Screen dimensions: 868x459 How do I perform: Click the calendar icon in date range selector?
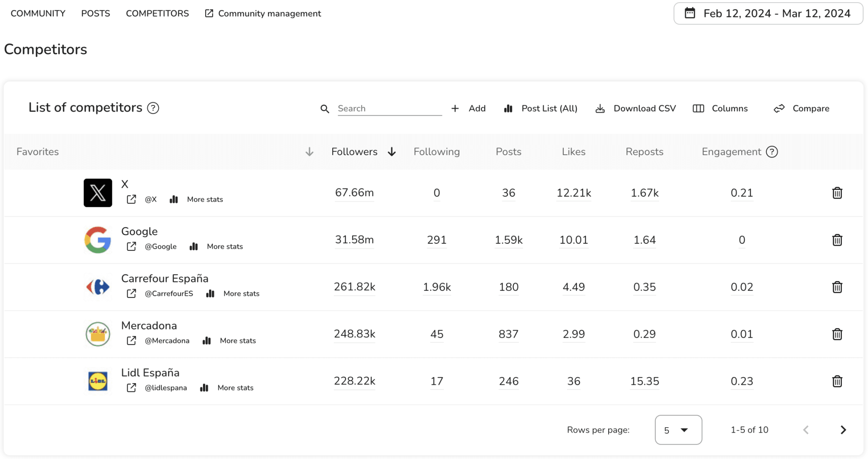coord(690,13)
